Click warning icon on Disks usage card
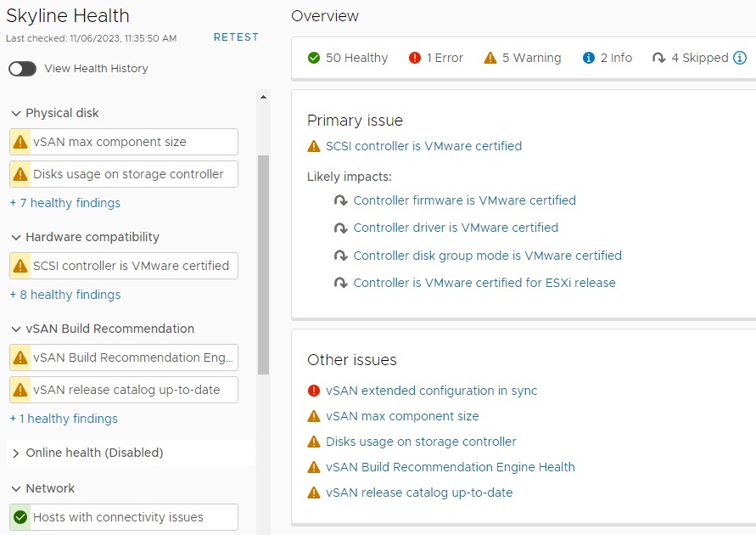The image size is (756, 535). (x=20, y=174)
